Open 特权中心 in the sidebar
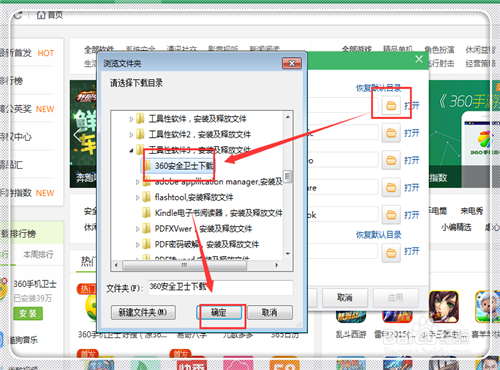 (16, 137)
